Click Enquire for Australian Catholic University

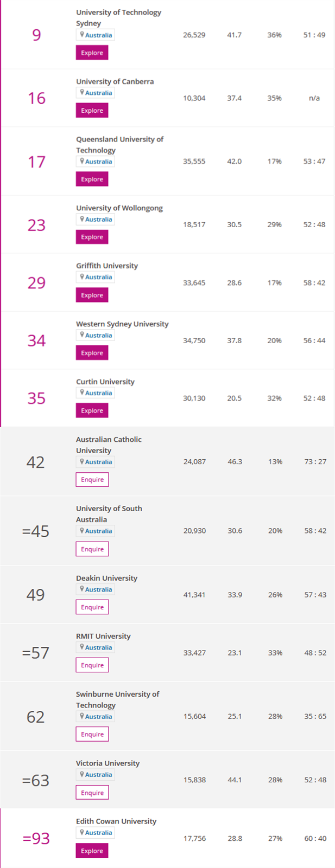click(x=92, y=480)
